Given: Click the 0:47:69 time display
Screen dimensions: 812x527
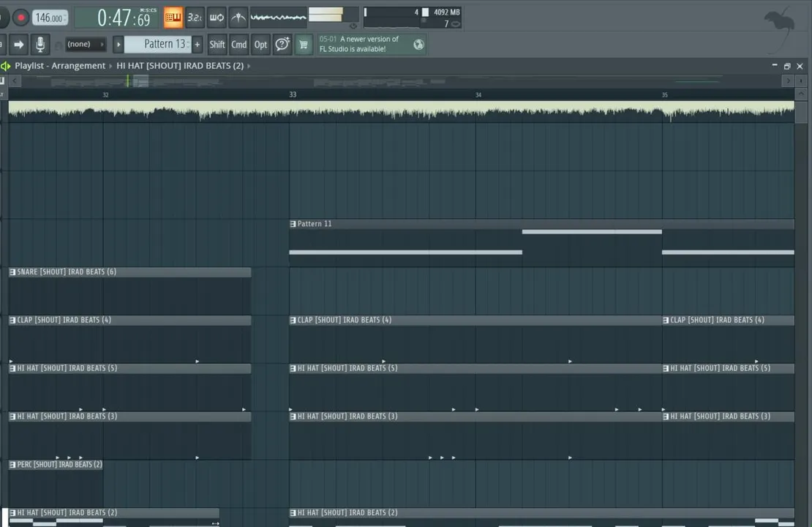Looking at the screenshot, I should (x=117, y=18).
